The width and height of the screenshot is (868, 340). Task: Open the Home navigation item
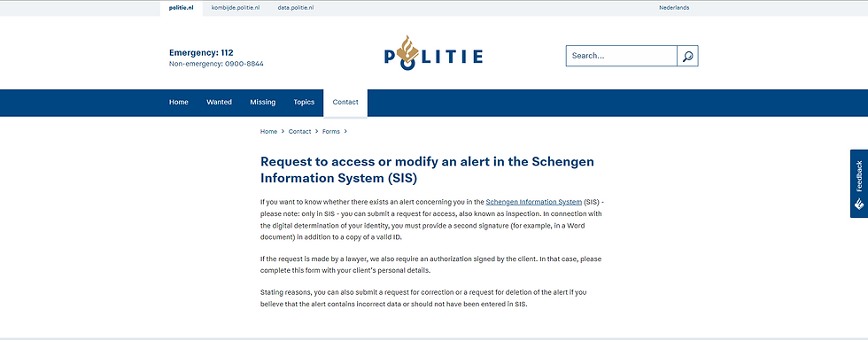click(179, 103)
